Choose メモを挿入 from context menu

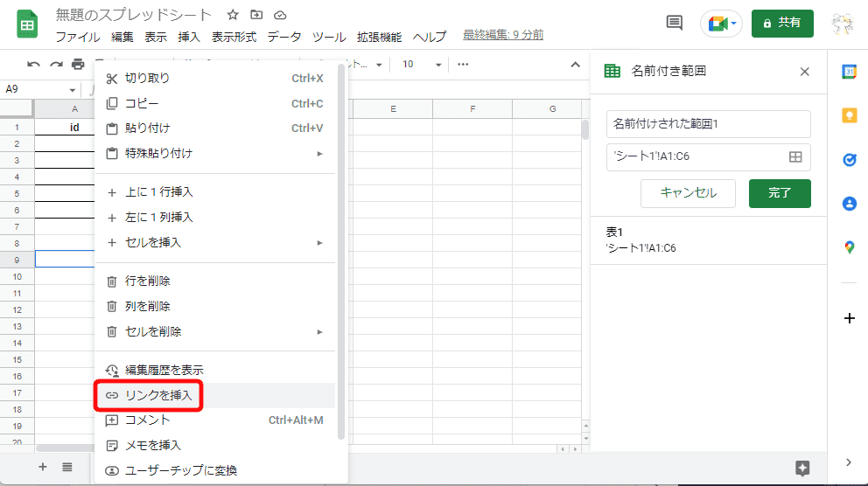click(x=214, y=445)
